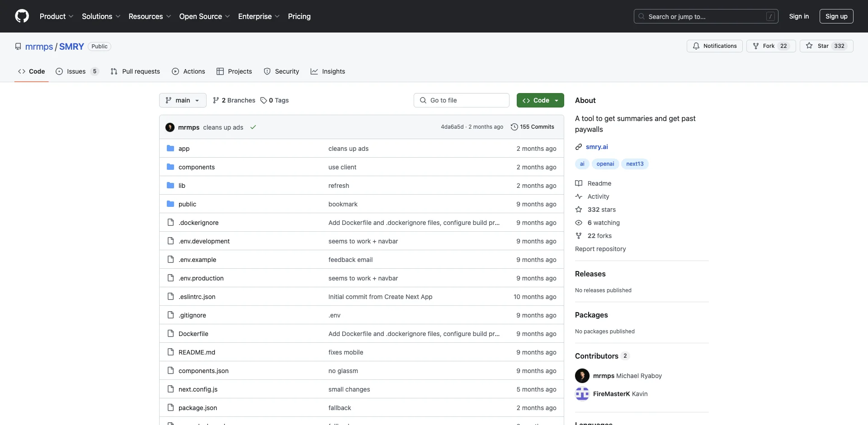The height and width of the screenshot is (425, 868).
Task: Open components.json file
Action: 203,371
